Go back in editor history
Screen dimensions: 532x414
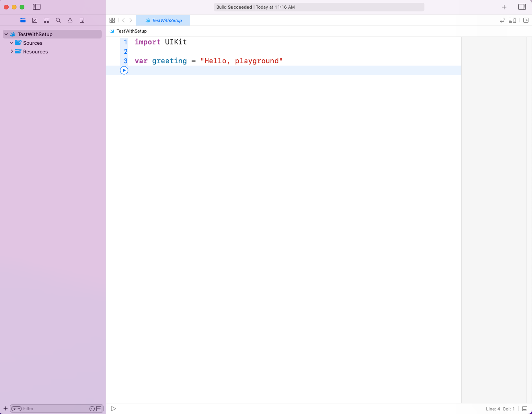(123, 20)
